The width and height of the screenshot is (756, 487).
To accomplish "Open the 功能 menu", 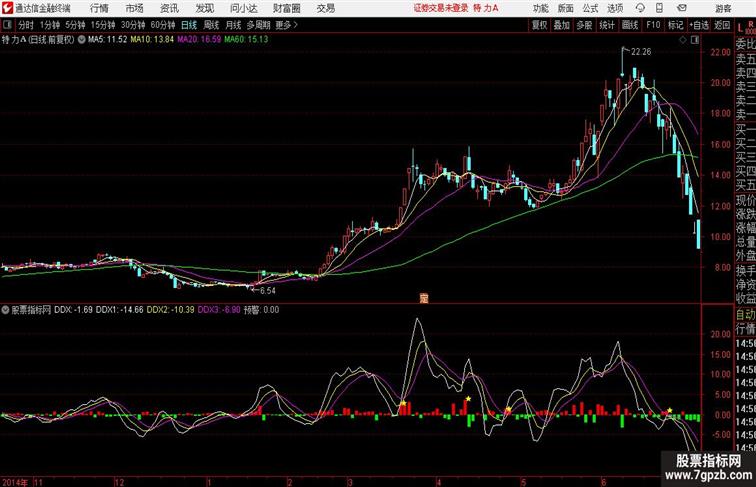I will click(x=540, y=8).
